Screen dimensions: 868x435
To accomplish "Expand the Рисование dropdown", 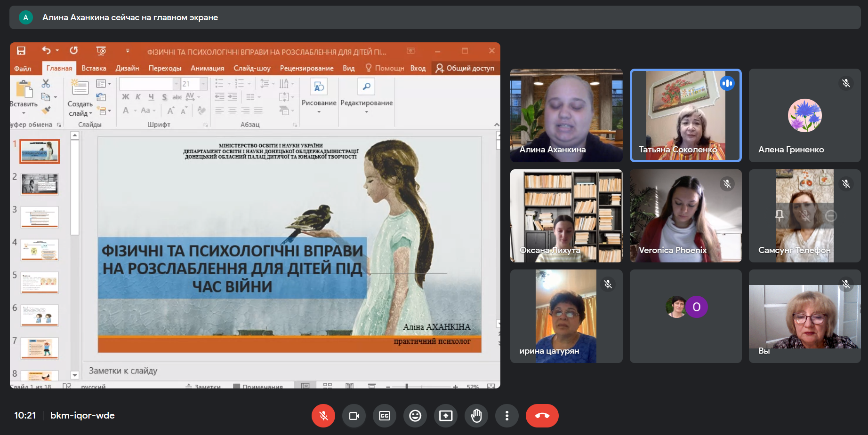I will 319,112.
